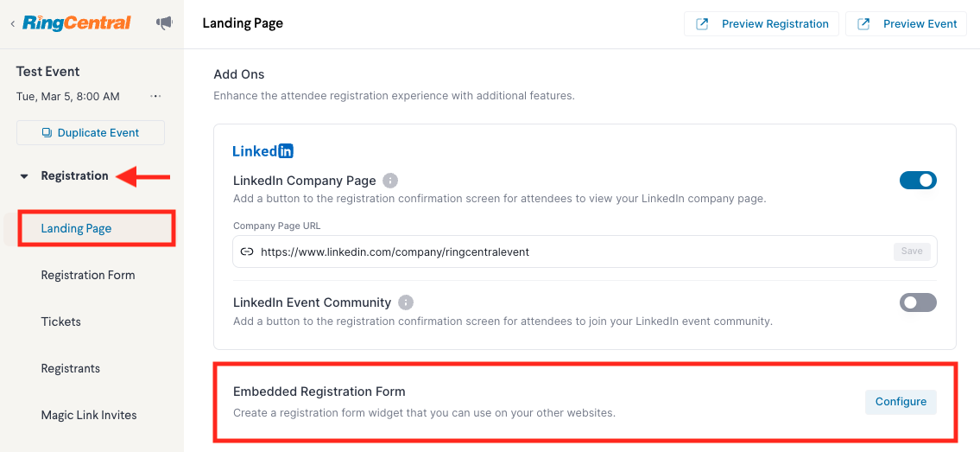Screen dimensions: 980x452
Task: Collapse the Registration section arrow
Action: tap(24, 176)
